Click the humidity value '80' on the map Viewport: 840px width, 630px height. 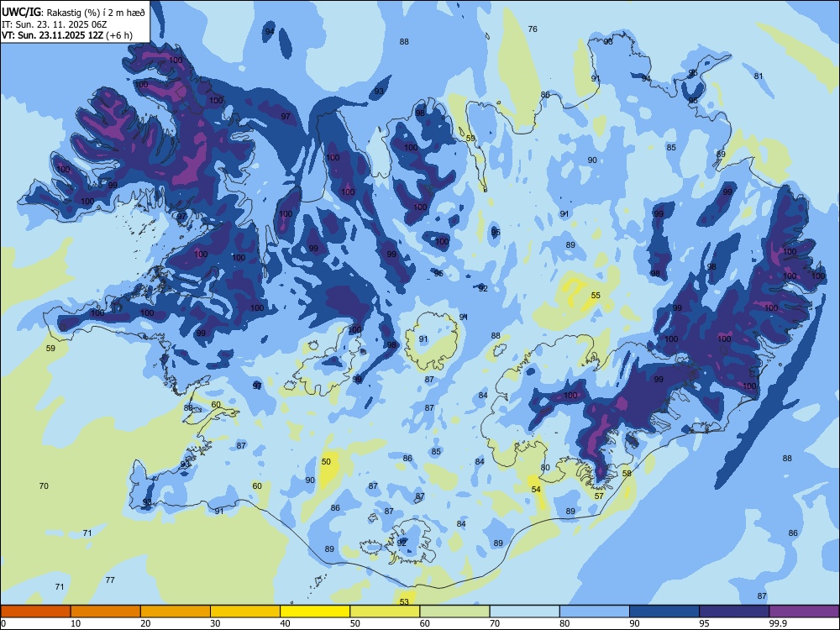tap(545, 467)
